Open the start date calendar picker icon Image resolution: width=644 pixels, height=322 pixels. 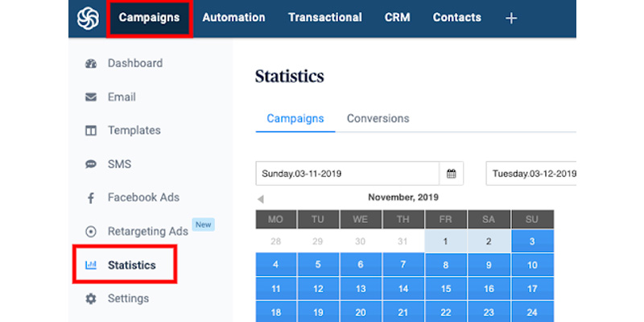click(451, 173)
